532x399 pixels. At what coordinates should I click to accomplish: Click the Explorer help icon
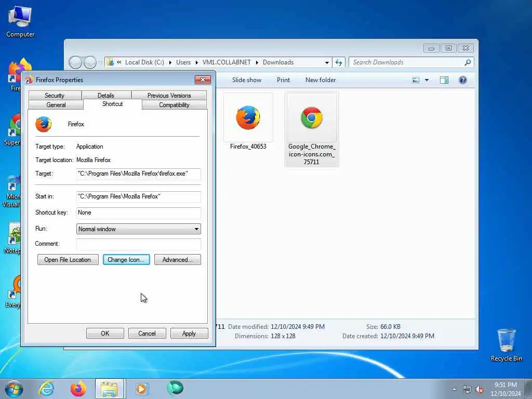(463, 80)
